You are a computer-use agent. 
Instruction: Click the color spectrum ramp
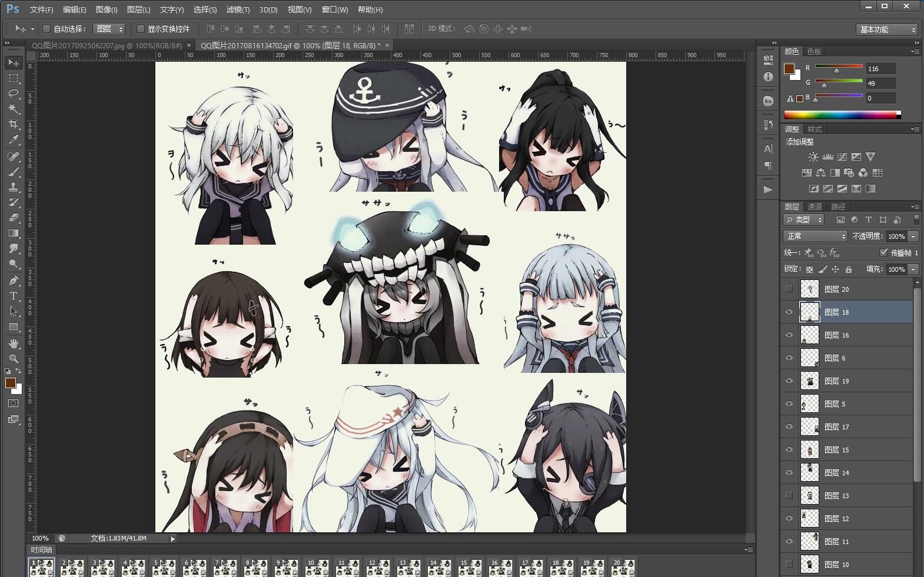(842, 115)
